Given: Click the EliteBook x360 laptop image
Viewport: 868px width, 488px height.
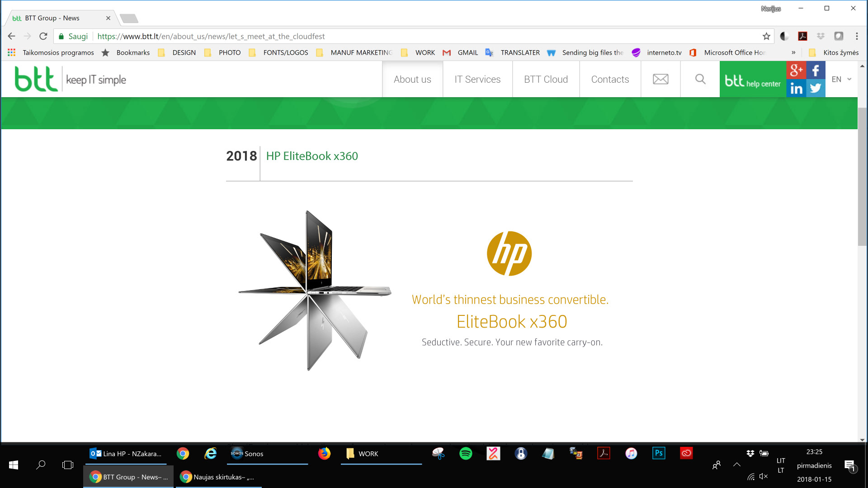Looking at the screenshot, I should (315, 290).
